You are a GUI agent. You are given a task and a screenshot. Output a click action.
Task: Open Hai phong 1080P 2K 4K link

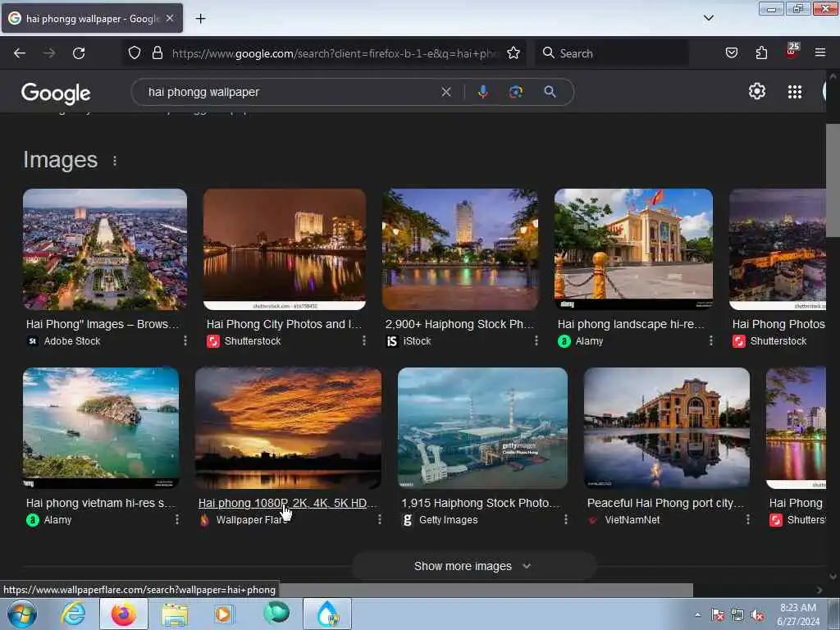288,503
